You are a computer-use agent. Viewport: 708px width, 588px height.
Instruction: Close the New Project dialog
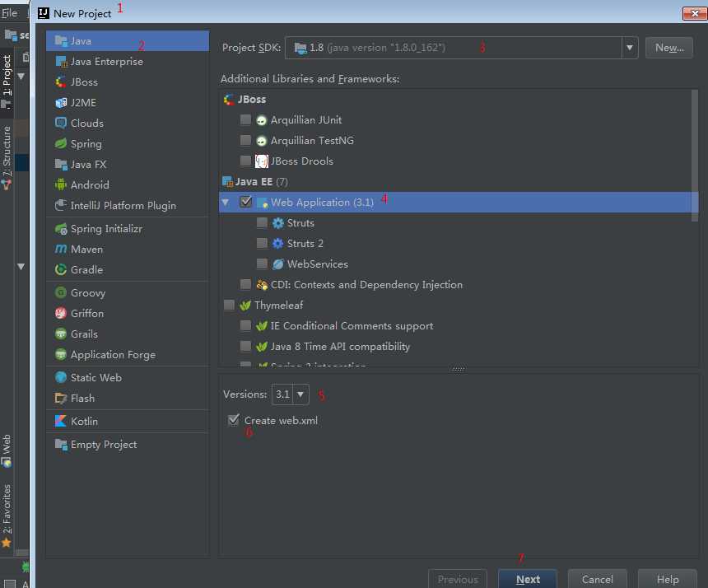pos(695,13)
